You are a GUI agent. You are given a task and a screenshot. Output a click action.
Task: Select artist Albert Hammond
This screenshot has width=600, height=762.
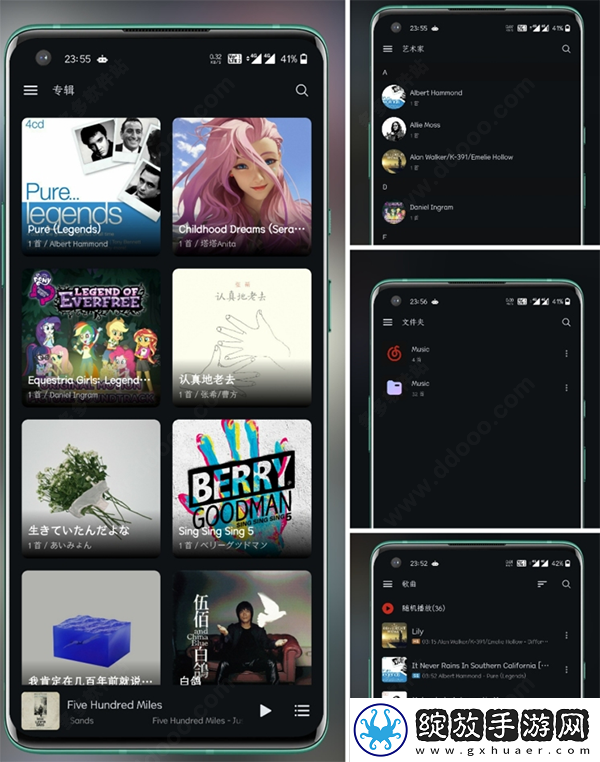click(476, 97)
